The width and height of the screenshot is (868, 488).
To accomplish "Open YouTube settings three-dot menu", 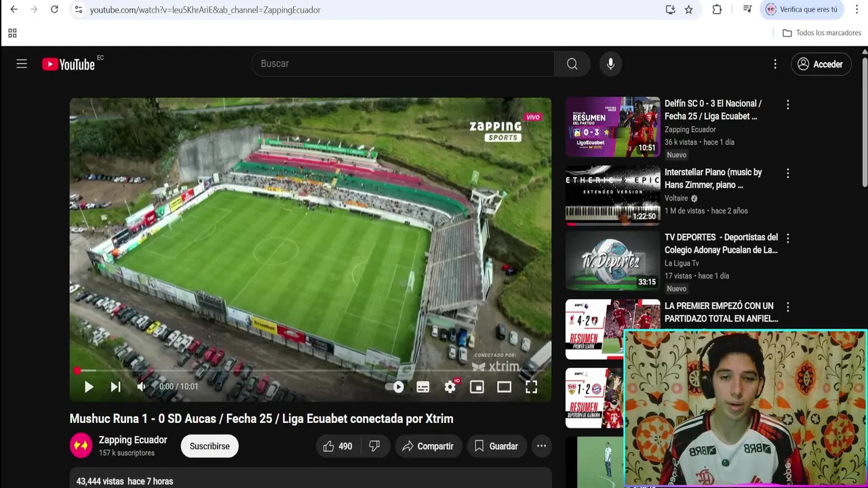I will pos(775,64).
